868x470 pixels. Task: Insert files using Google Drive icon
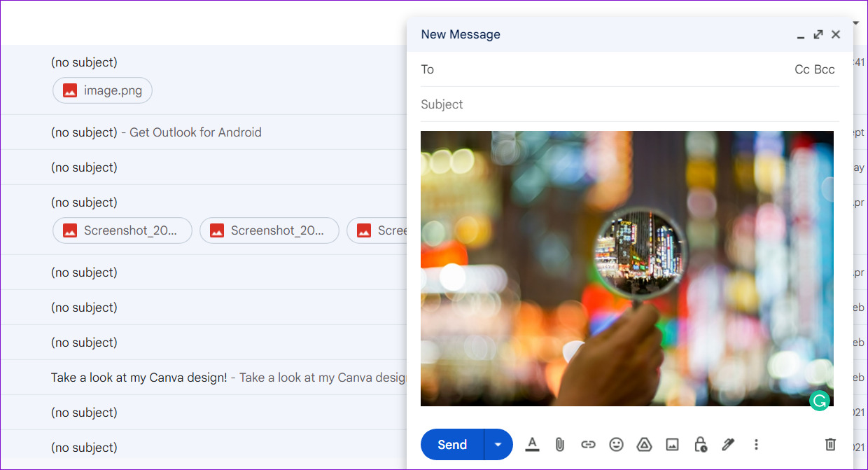[644, 444]
